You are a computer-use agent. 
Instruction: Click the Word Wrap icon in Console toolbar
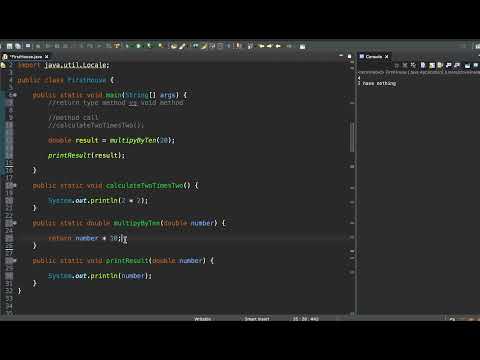(x=440, y=65)
